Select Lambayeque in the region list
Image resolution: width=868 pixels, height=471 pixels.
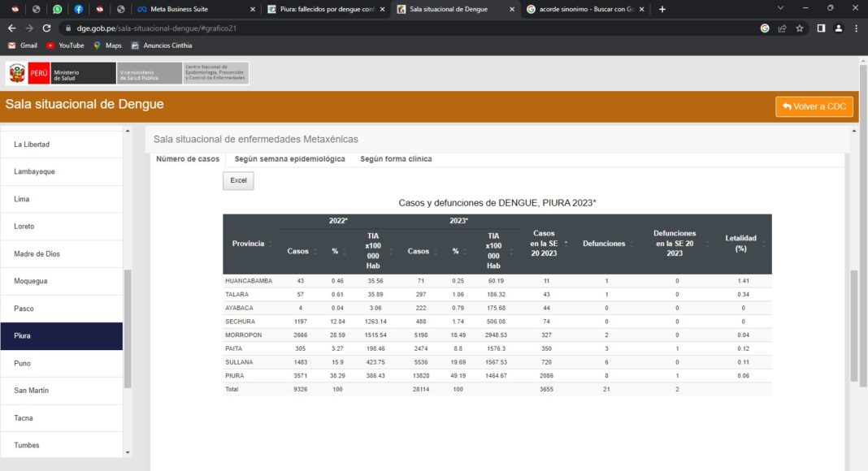pos(62,172)
